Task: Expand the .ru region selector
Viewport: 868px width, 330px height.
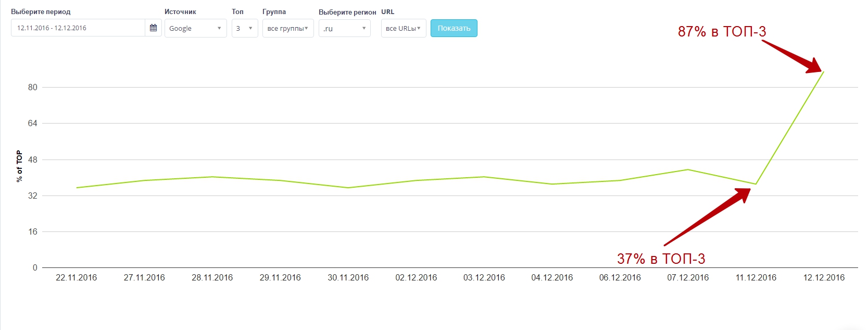Action: [344, 28]
